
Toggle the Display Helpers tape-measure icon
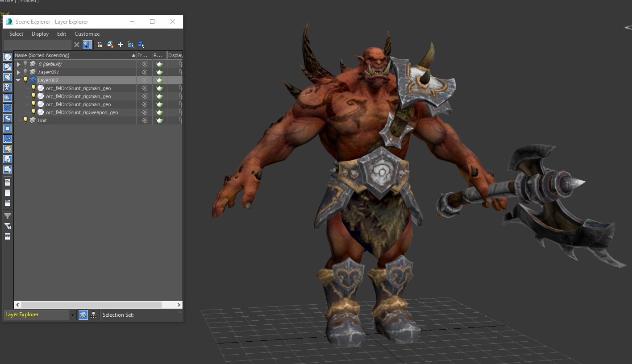[8, 98]
